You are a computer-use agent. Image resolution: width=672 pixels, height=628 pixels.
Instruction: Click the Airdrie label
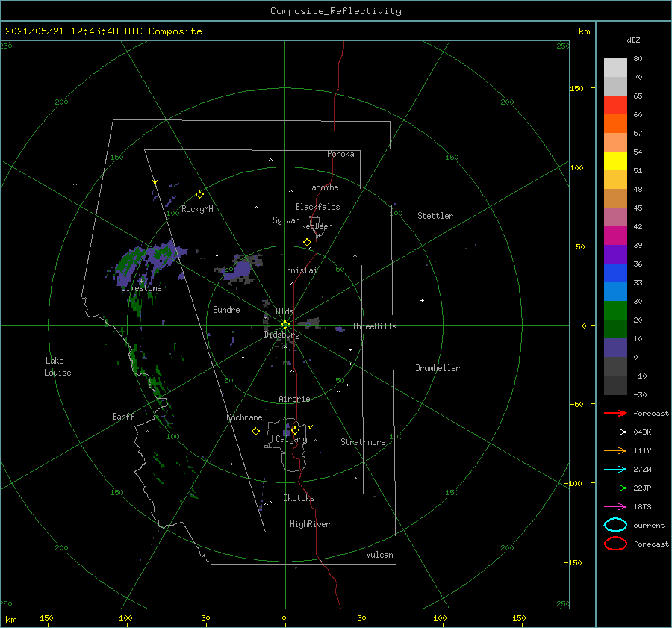pos(294,399)
